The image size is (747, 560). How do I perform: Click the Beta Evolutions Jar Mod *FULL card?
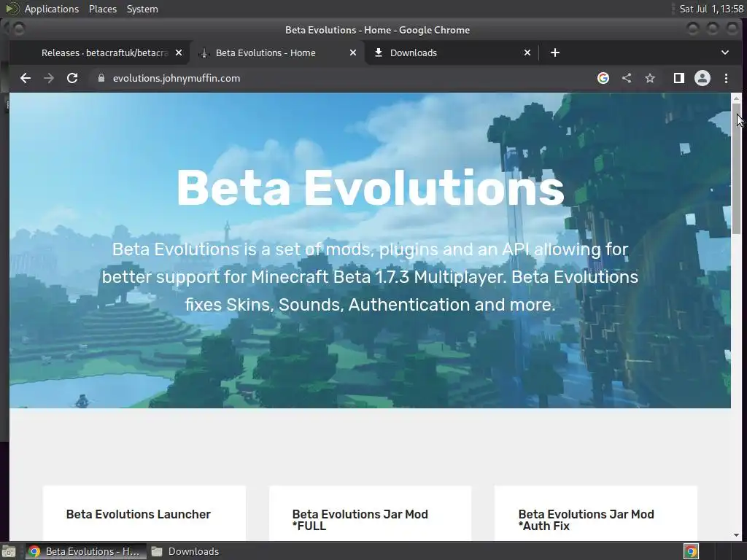pyautogui.click(x=370, y=513)
